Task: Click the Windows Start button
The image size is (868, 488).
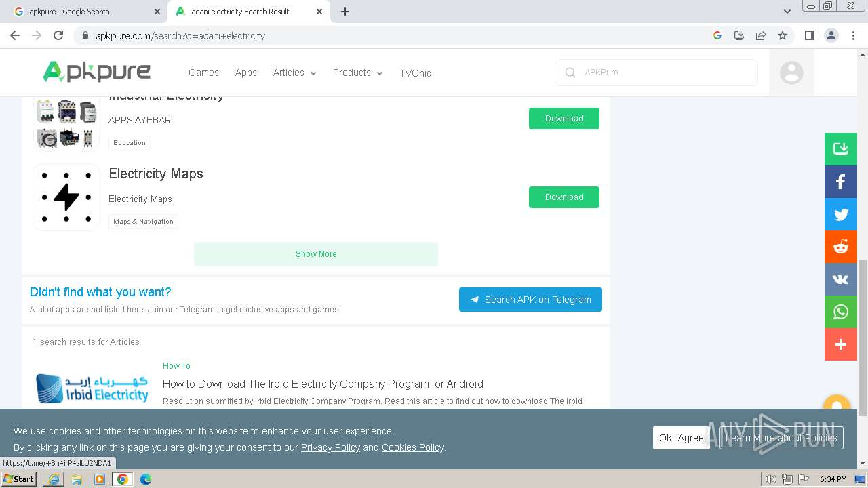Action: pos(19,479)
